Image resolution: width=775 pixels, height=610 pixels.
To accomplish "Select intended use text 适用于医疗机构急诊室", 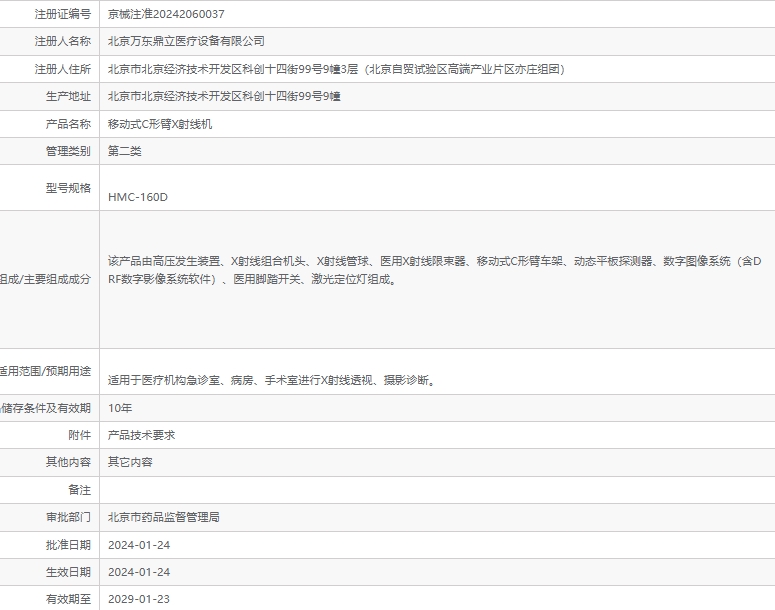I will [272, 380].
